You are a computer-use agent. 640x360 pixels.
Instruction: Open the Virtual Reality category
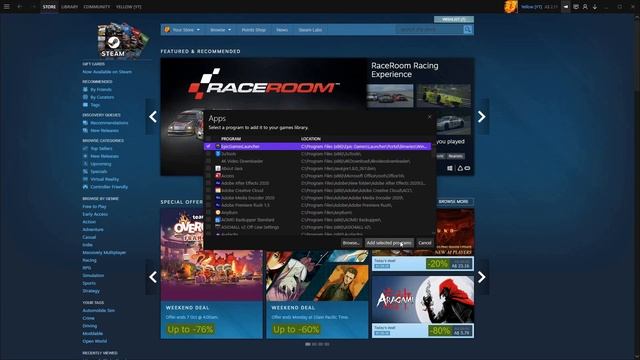(104, 179)
